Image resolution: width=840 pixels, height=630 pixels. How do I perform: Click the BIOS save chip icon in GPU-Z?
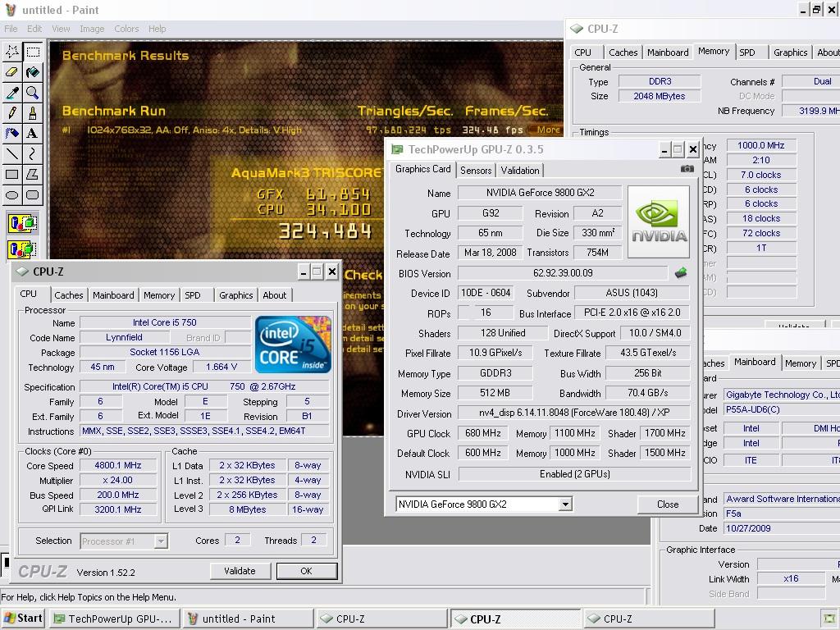pyautogui.click(x=680, y=273)
